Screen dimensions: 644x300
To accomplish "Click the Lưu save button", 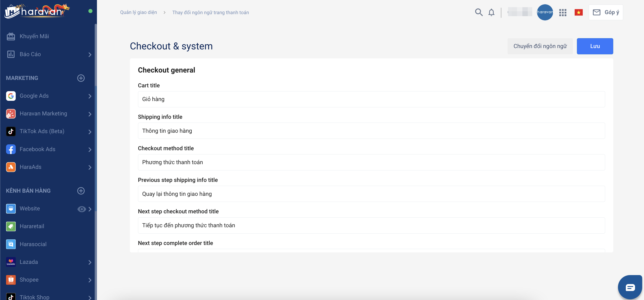I will (595, 46).
